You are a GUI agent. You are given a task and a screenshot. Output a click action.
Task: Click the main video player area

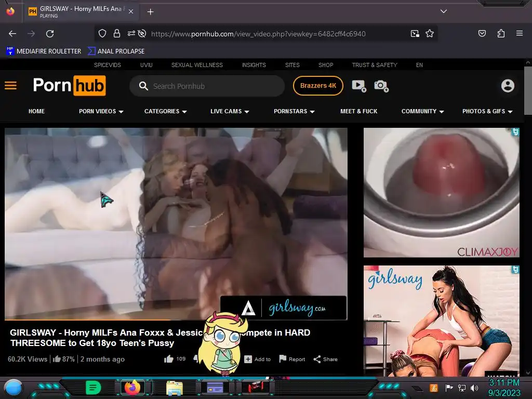click(x=176, y=223)
